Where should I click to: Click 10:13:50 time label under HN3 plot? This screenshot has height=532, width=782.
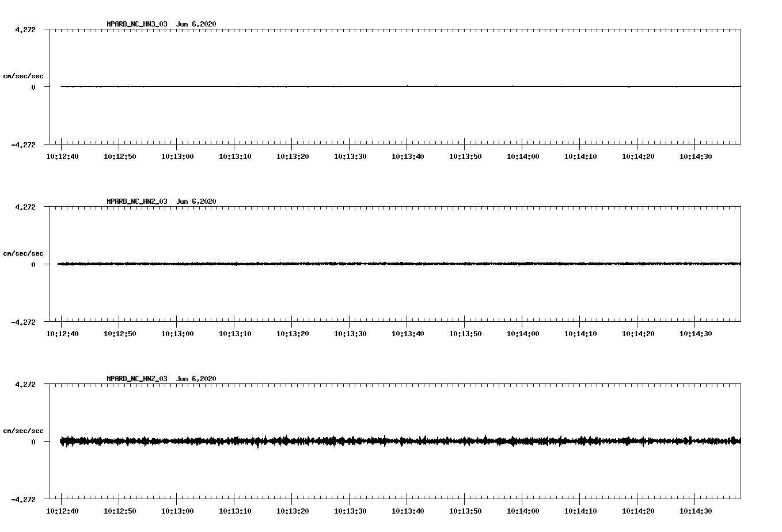pos(465,157)
